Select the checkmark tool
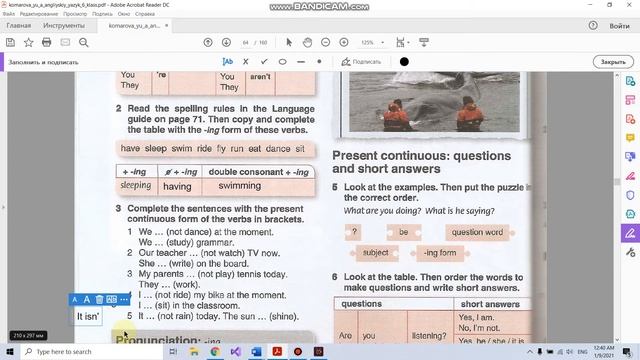The width and height of the screenshot is (640, 360). click(264, 62)
